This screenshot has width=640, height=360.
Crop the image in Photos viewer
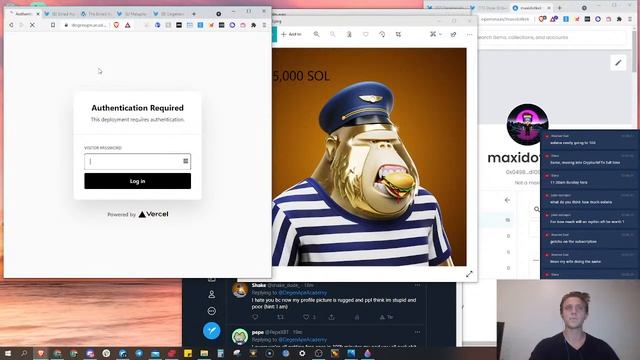(398, 34)
